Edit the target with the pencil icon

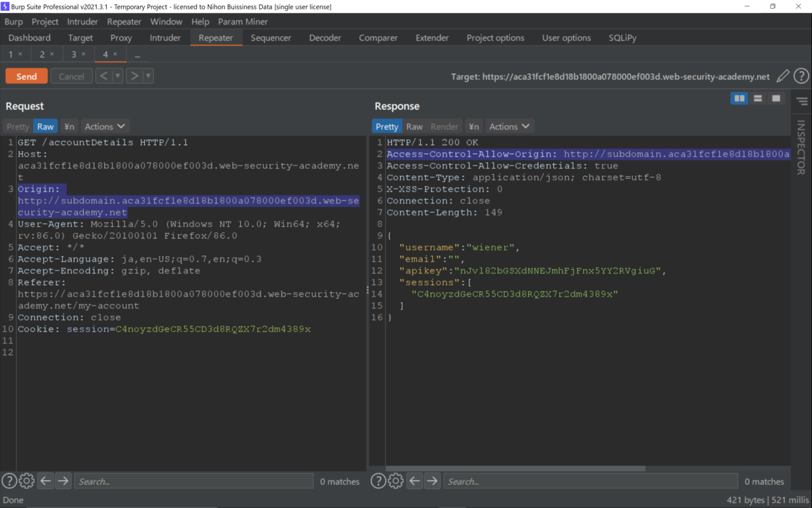click(x=783, y=77)
